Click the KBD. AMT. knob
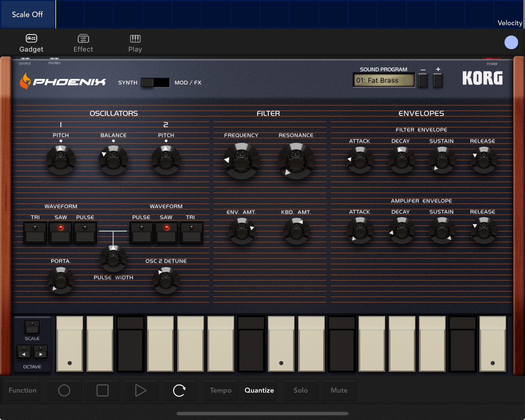525x420 pixels. [x=296, y=231]
